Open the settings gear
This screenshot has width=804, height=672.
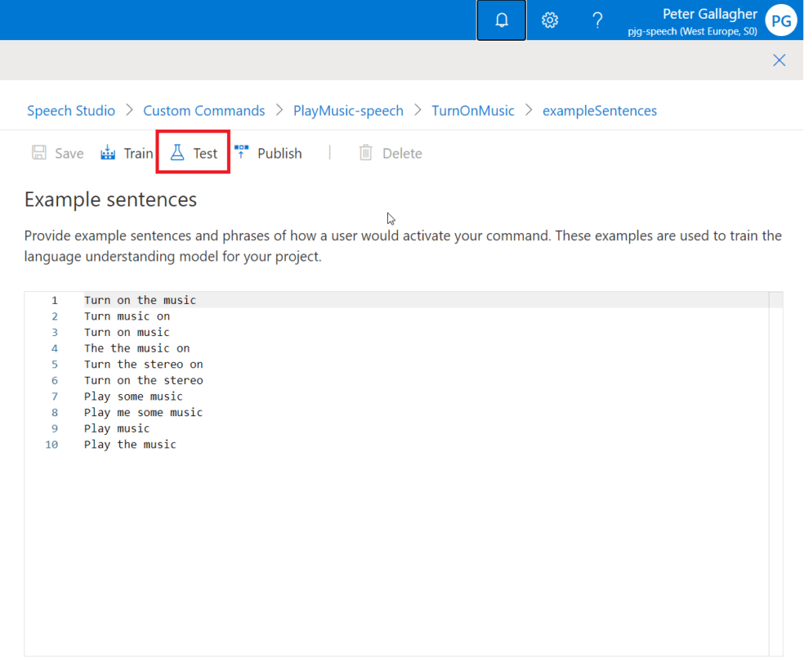pyautogui.click(x=550, y=20)
